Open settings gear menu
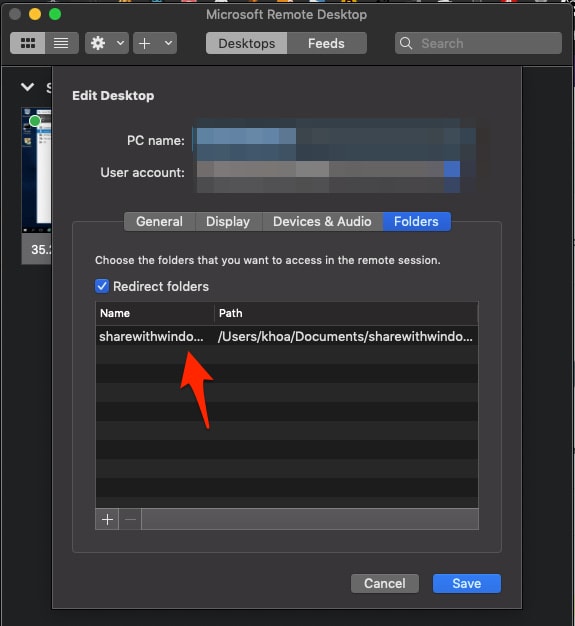The width and height of the screenshot is (575, 626). (98, 43)
